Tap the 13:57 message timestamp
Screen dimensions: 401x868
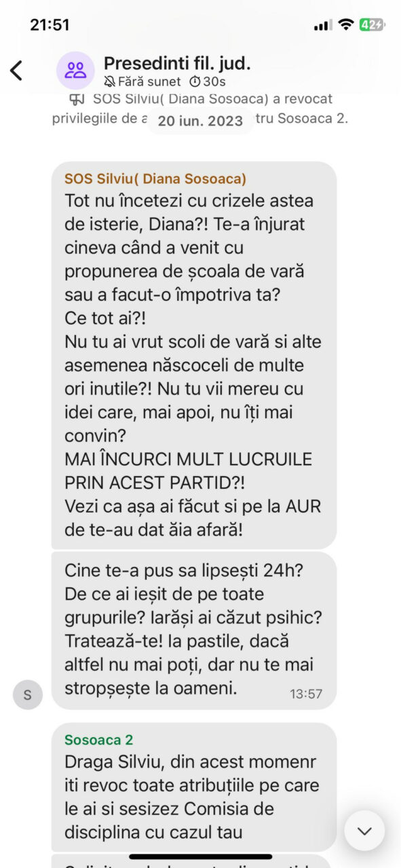pos(306,694)
